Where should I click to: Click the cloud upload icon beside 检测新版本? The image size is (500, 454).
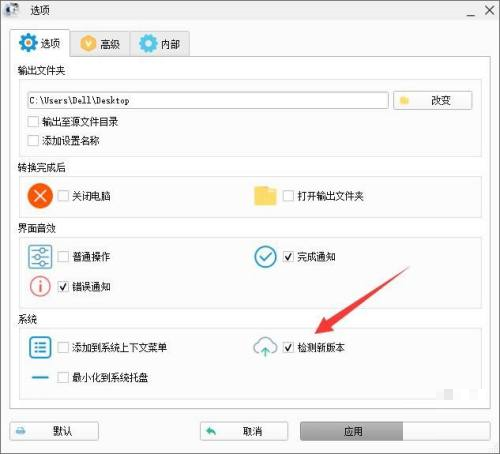coord(265,347)
